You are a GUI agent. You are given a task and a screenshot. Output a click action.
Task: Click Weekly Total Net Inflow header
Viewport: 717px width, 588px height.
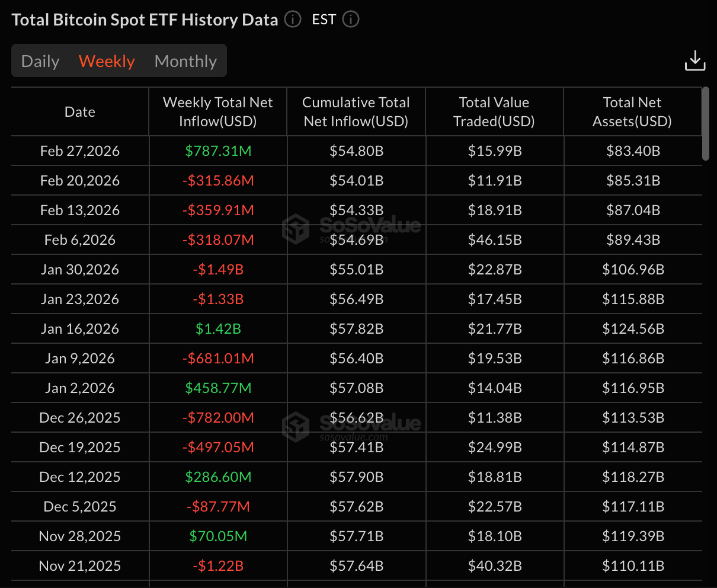click(x=217, y=112)
